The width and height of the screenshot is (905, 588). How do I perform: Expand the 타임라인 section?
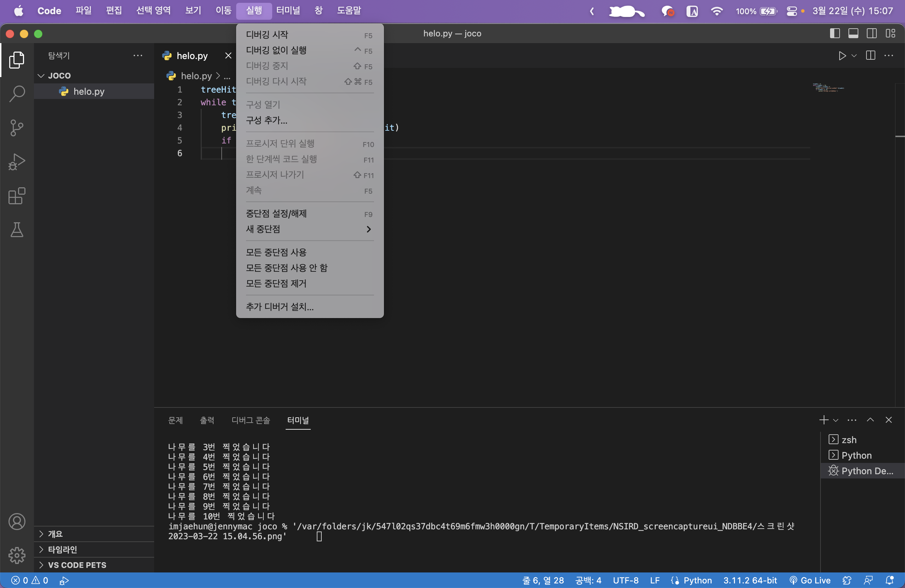click(x=94, y=549)
